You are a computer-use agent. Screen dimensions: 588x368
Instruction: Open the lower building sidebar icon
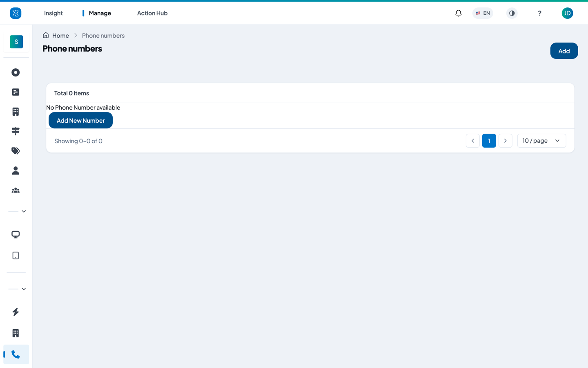click(16, 333)
